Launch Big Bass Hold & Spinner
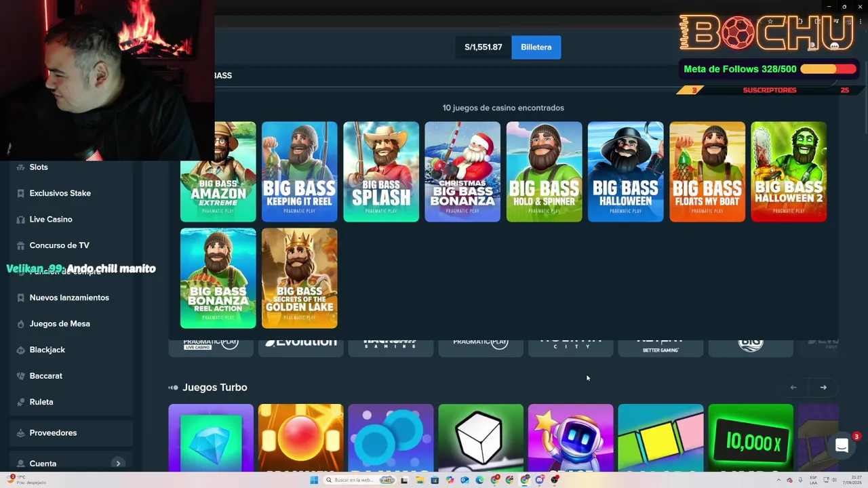Image resolution: width=868 pixels, height=488 pixels. [x=544, y=171]
